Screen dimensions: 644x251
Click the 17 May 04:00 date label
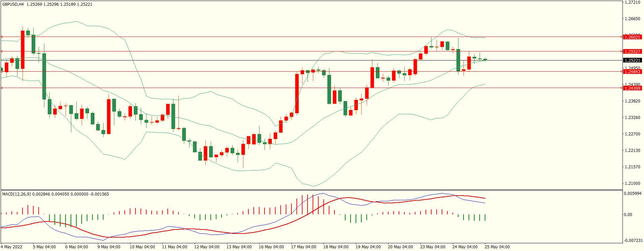coord(304,247)
